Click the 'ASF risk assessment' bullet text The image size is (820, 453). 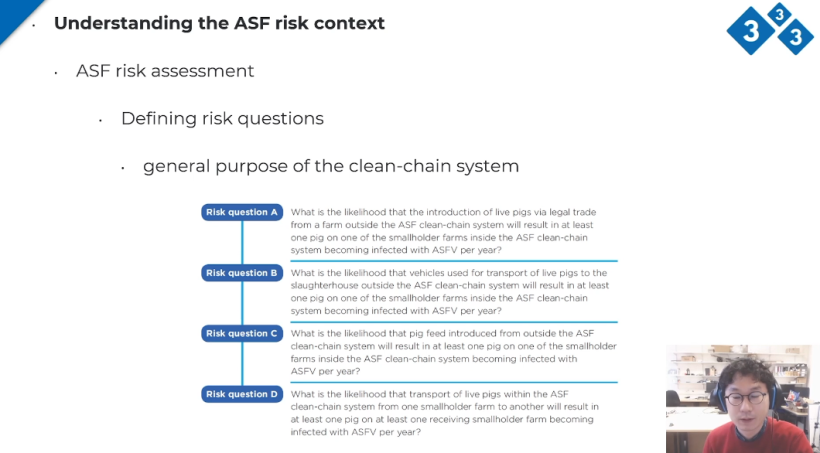point(165,71)
